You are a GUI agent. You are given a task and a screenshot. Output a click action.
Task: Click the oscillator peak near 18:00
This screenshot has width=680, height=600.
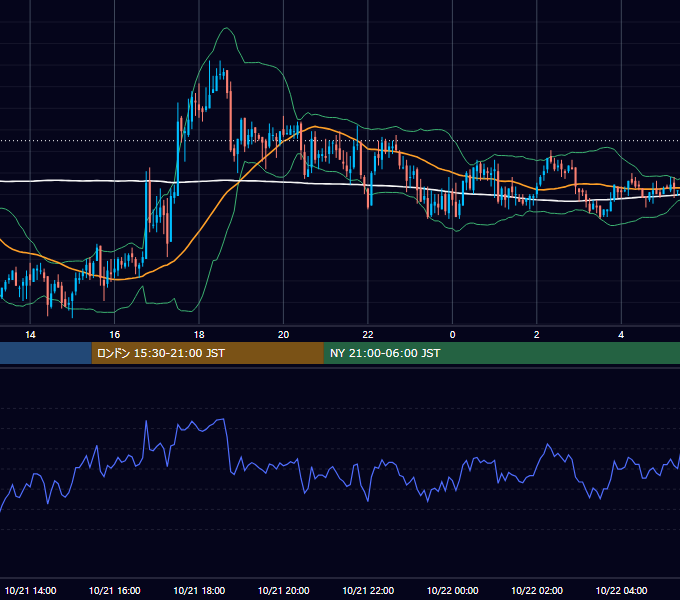(x=222, y=419)
